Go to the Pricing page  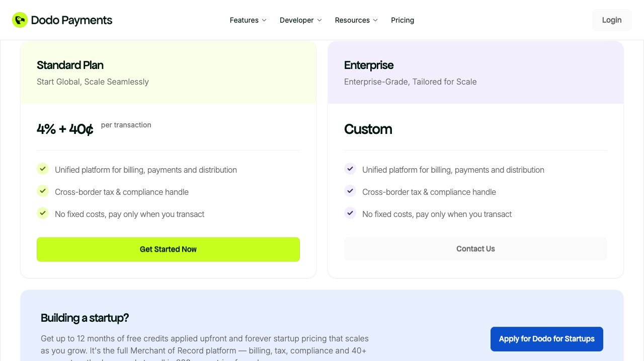pyautogui.click(x=403, y=20)
